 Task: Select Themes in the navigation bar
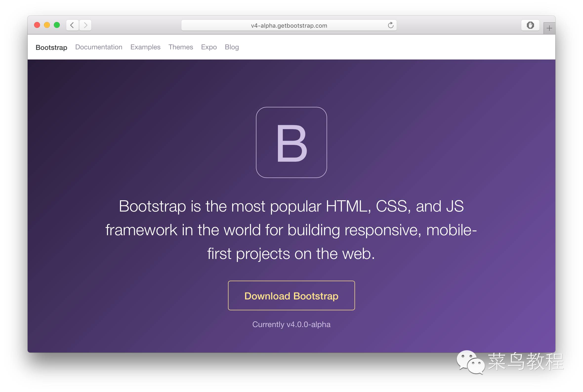181,47
